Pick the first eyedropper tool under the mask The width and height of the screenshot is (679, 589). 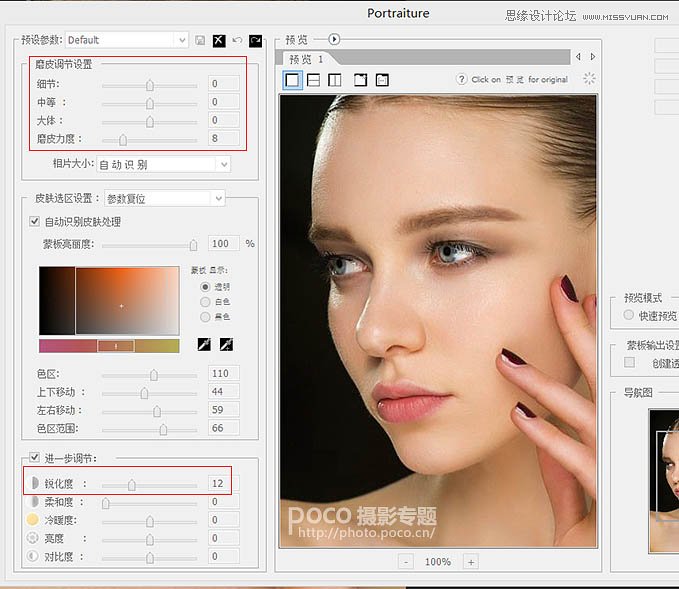[204, 344]
